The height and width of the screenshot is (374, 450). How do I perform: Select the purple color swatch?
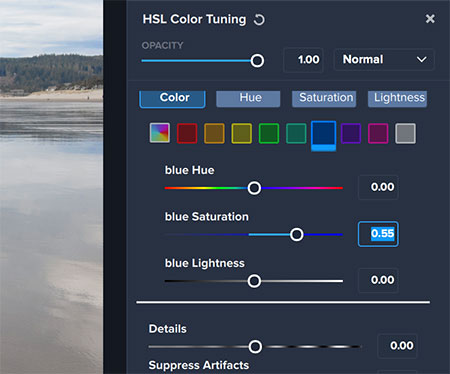point(351,133)
